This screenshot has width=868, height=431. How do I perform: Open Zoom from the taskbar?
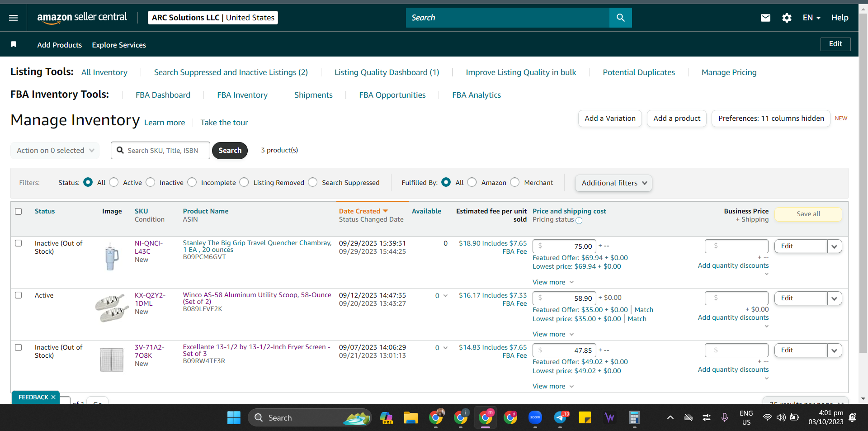coord(535,417)
